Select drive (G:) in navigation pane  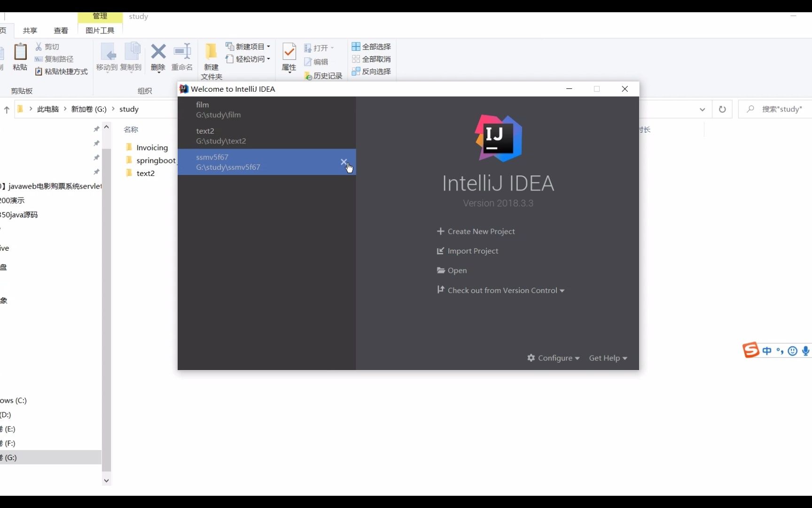pos(51,458)
